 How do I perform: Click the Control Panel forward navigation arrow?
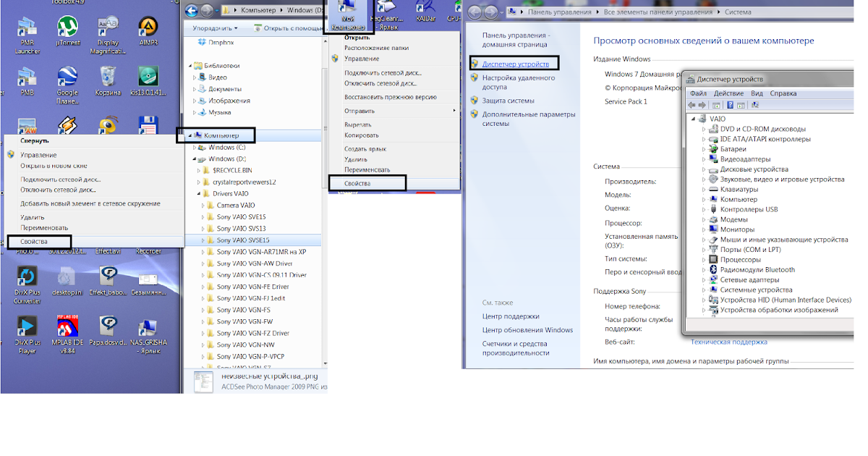[493, 12]
